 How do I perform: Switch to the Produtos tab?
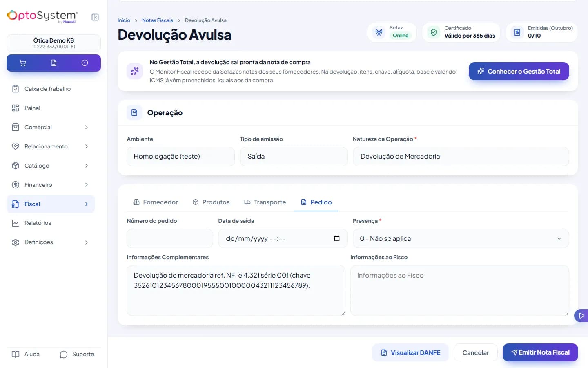click(x=211, y=202)
